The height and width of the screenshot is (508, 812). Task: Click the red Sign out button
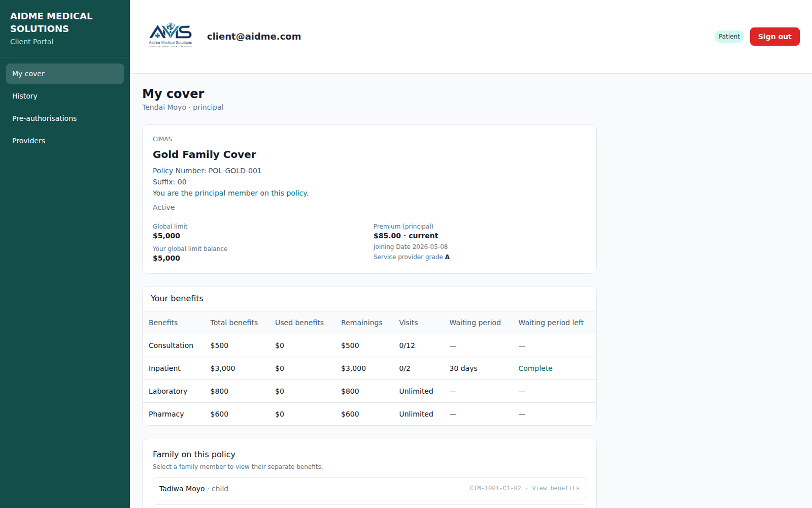(x=774, y=37)
